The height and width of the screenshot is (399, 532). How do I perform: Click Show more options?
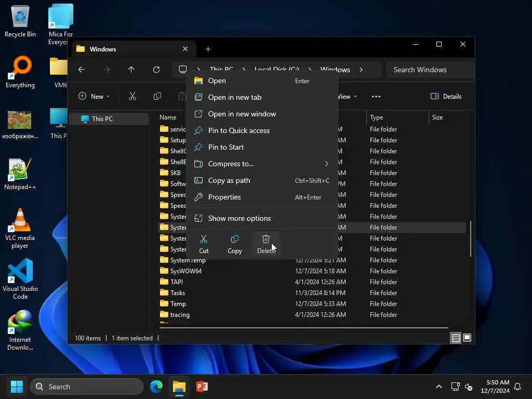coord(262,219)
